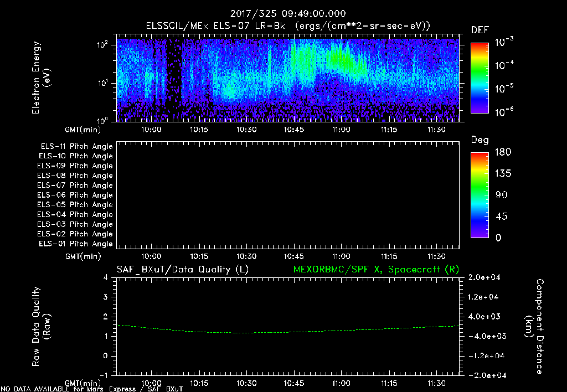Click the ELS-10 Pitch Angle row label
This screenshot has width=567, height=392.
[76, 156]
